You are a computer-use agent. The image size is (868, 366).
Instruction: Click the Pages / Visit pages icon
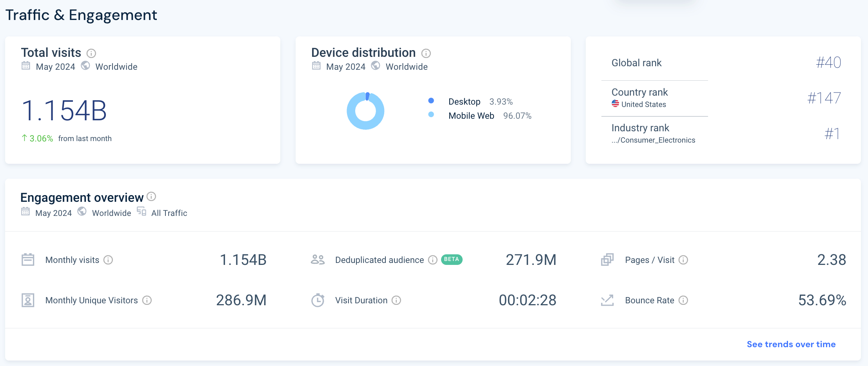point(607,259)
